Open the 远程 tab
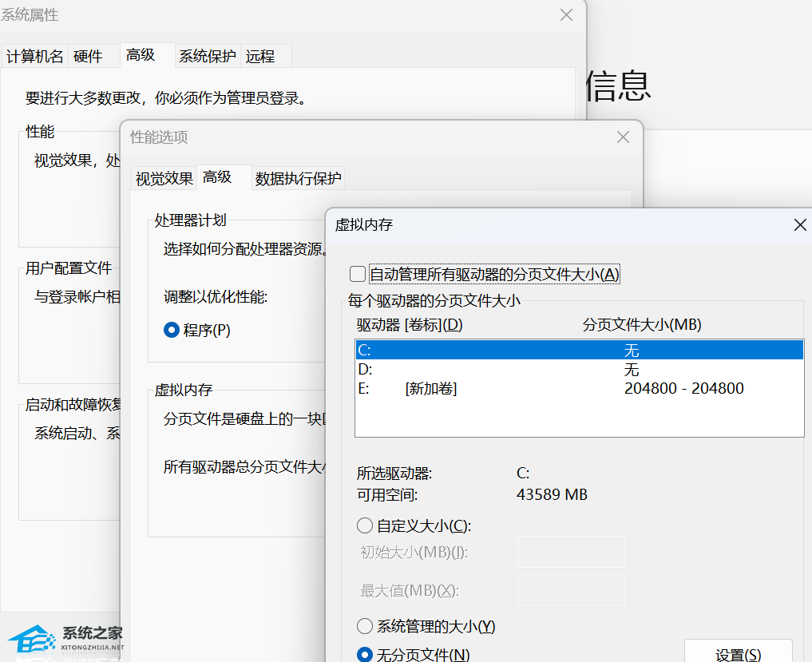 tap(260, 56)
